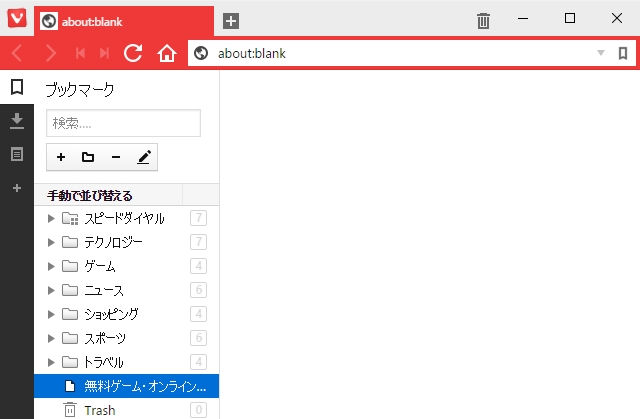This screenshot has height=419, width=640.
Task: Click the fast forward button
Action: click(104, 53)
